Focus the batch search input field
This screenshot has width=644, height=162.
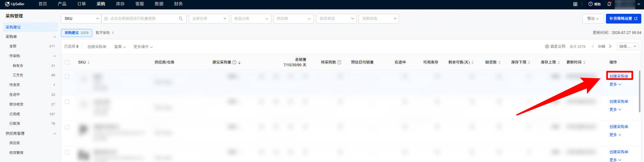coord(144,18)
